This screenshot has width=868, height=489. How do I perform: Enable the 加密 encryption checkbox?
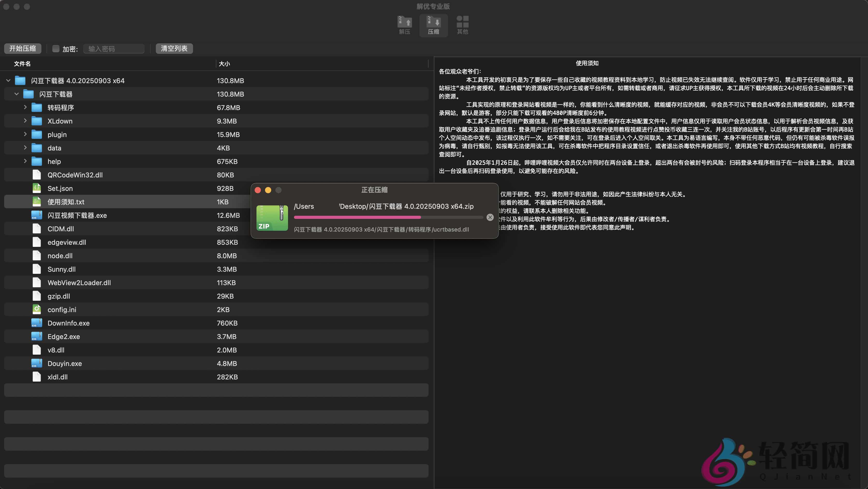click(x=56, y=48)
